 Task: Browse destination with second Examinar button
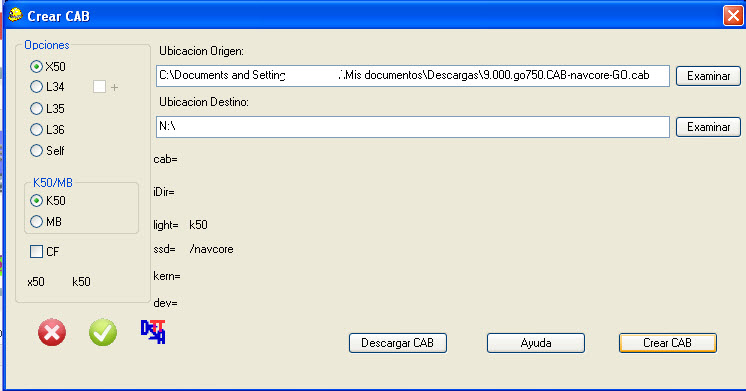tap(708, 127)
